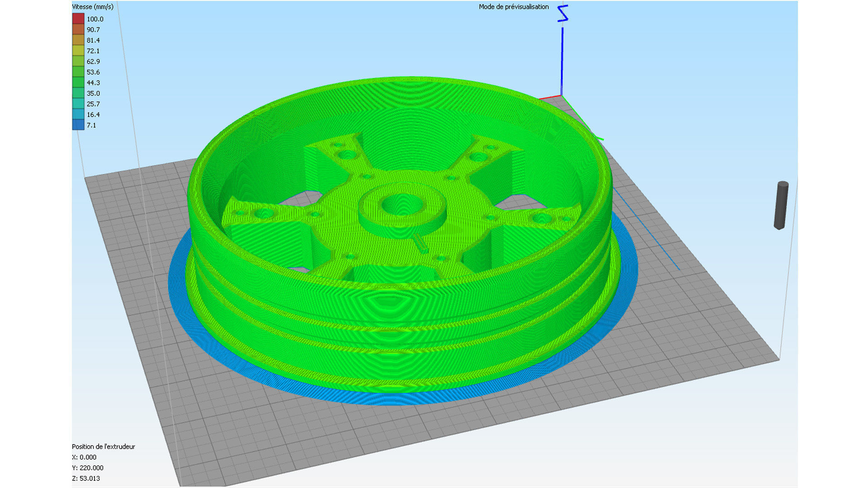This screenshot has height=488, width=868.
Task: Click the gray extruder nozzle cylinder
Action: [781, 205]
